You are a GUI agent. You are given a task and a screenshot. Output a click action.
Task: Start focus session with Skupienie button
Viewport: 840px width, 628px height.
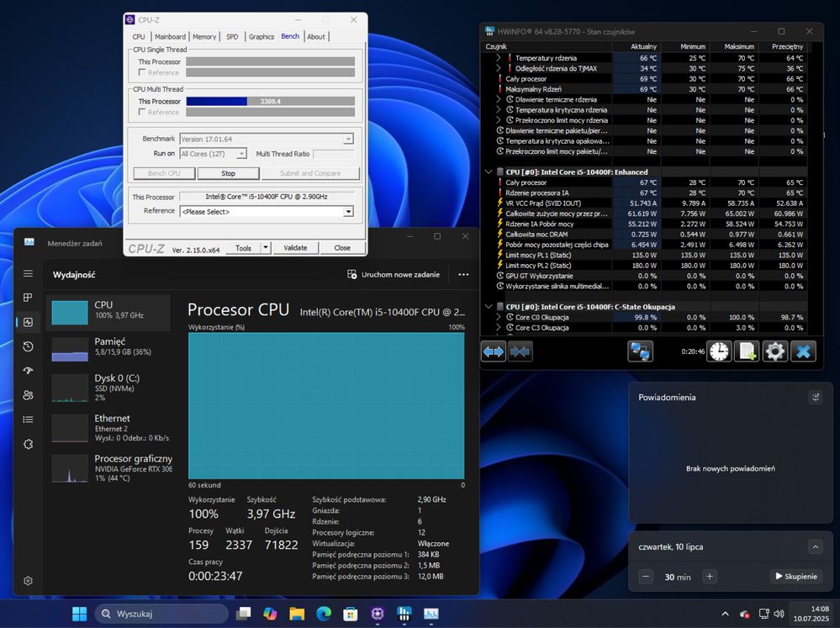tap(796, 577)
